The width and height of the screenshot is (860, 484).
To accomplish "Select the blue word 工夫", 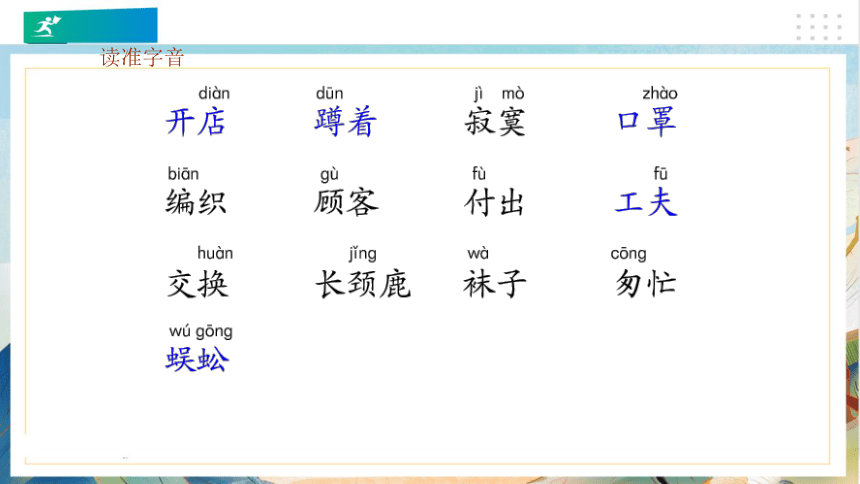I will point(646,202).
